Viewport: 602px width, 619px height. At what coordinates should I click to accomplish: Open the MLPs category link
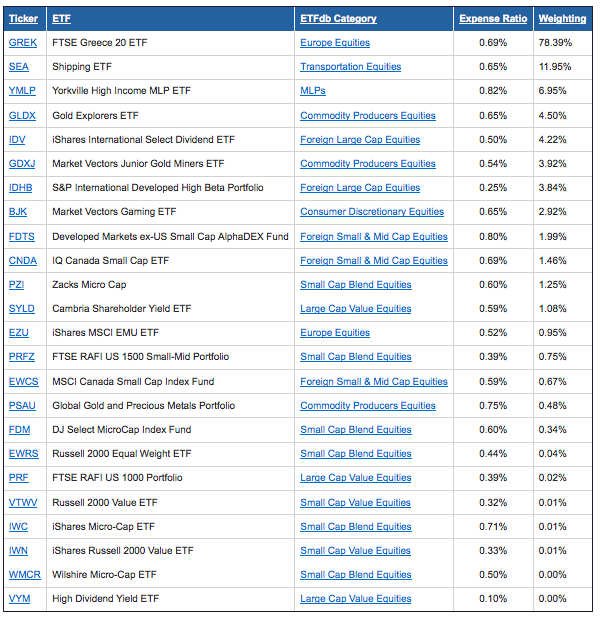(x=313, y=91)
